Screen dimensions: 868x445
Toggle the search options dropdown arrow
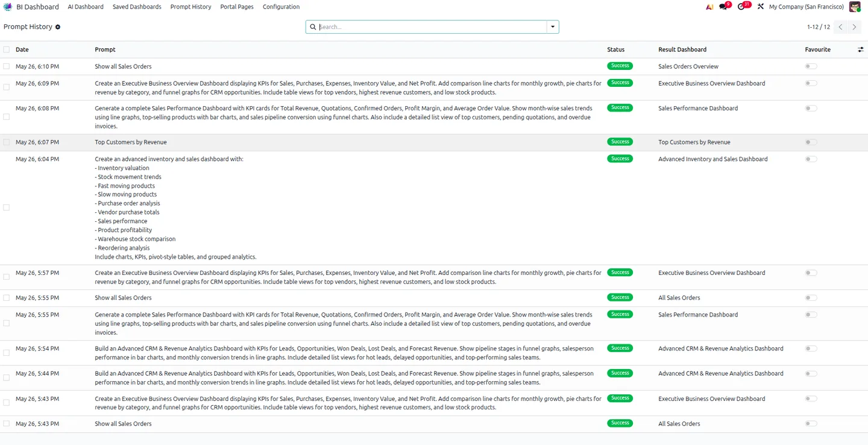[553, 27]
